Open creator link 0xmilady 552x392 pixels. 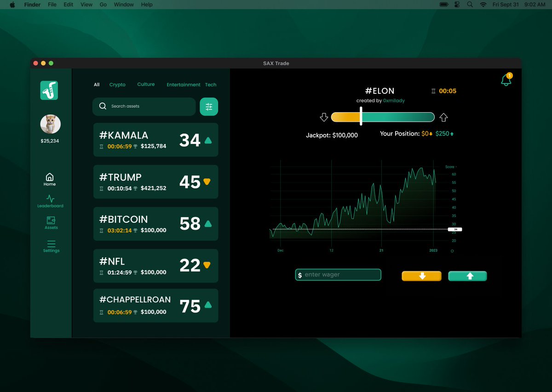click(394, 101)
